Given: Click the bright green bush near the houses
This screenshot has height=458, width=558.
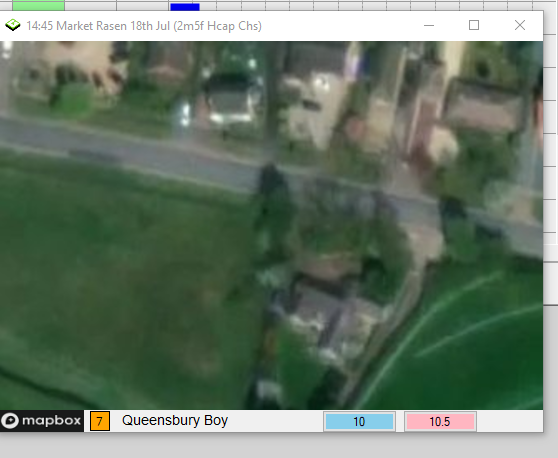Looking at the screenshot, I should coord(75,100).
